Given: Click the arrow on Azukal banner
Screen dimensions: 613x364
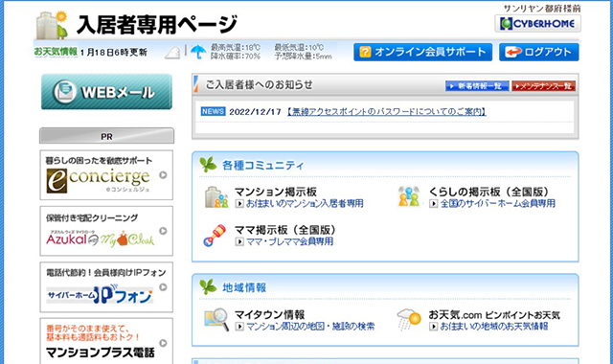Looking at the screenshot, I should click(164, 231).
